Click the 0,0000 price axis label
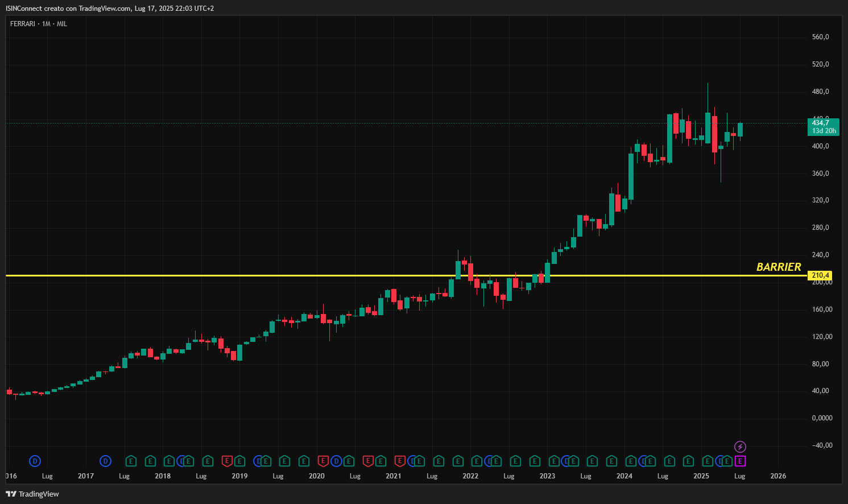The width and height of the screenshot is (848, 504). point(822,418)
